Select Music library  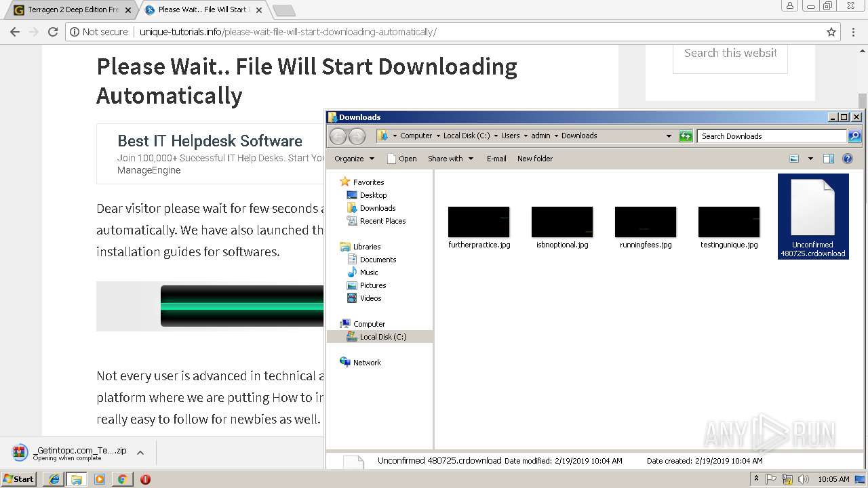point(369,272)
